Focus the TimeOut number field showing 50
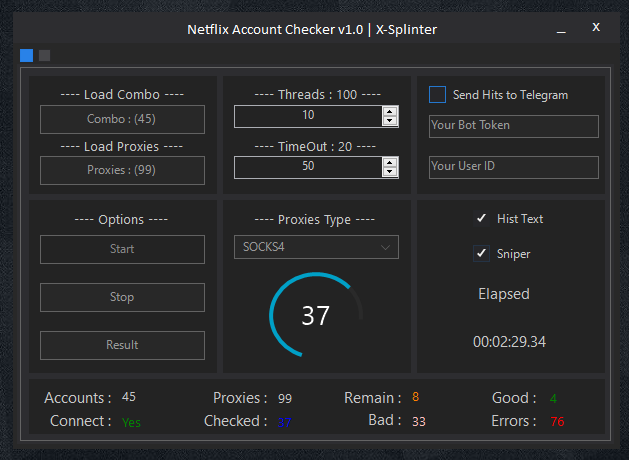Image resolution: width=629 pixels, height=460 pixels. pyautogui.click(x=308, y=167)
